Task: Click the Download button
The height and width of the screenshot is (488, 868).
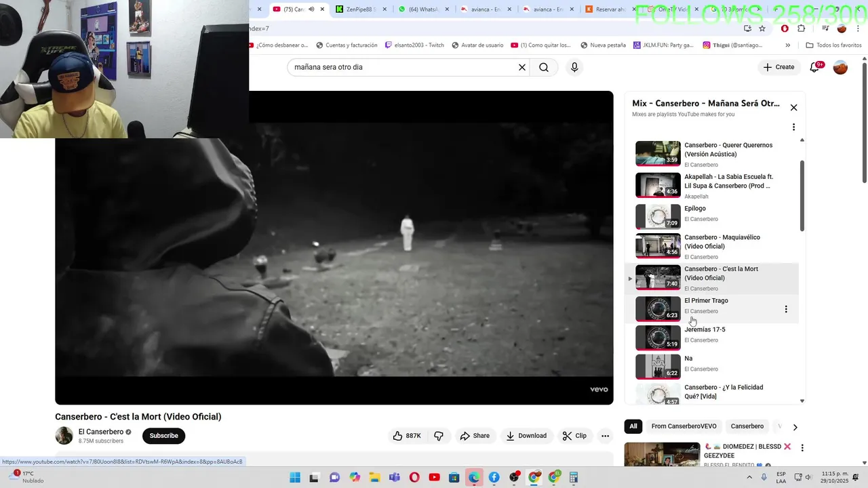Action: point(526,436)
